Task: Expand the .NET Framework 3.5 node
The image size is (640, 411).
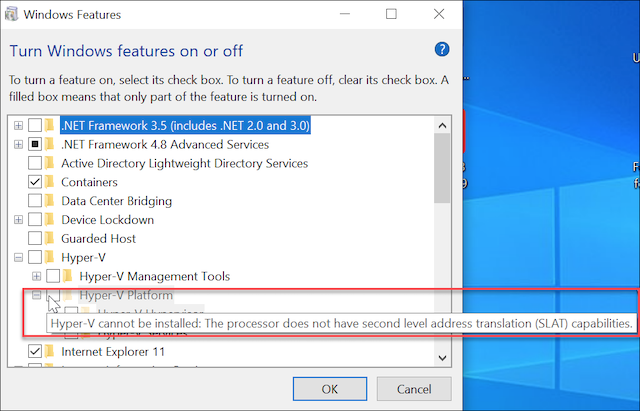Action: point(18,125)
